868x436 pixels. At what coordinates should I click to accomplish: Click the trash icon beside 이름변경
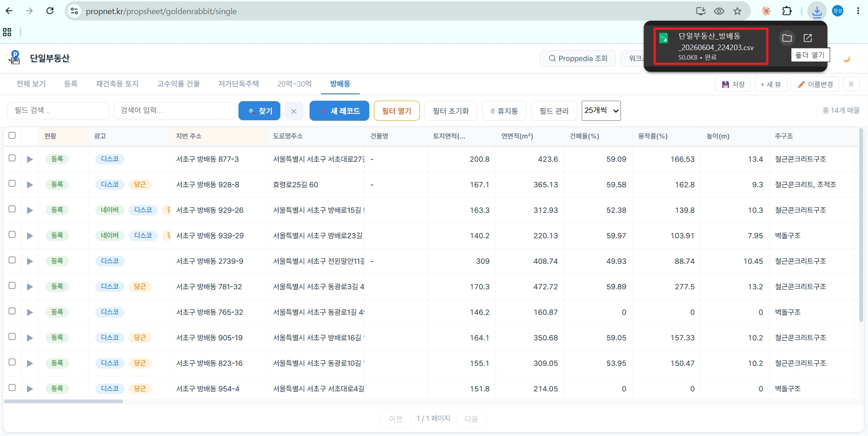coord(851,84)
